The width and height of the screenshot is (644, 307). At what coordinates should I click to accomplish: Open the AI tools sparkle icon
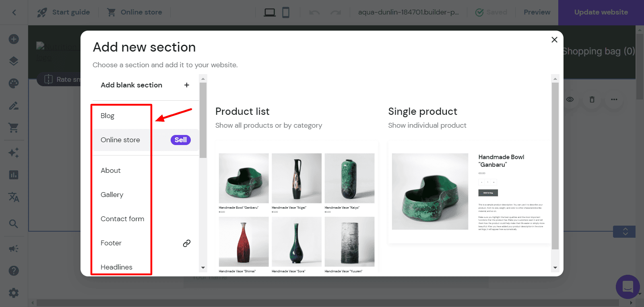[x=14, y=153]
